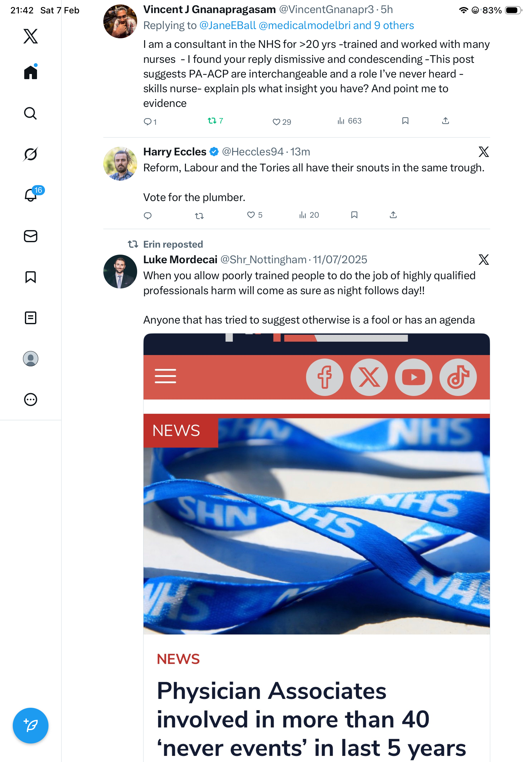
Task: Open the search magnifier in sidebar
Action: [x=31, y=114]
